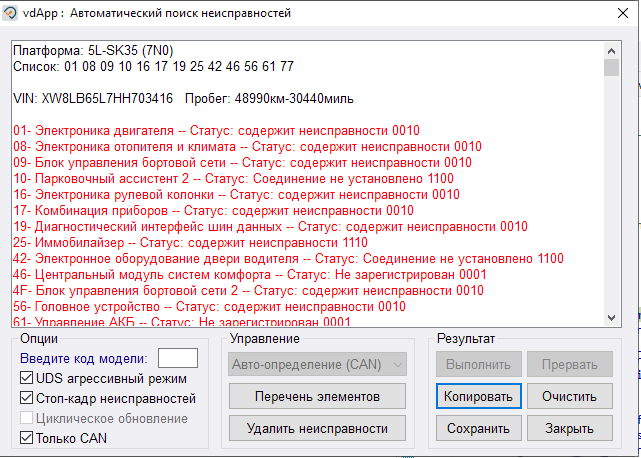Save results with Сохранить button
Viewport: 641px width, 458px height.
478,428
